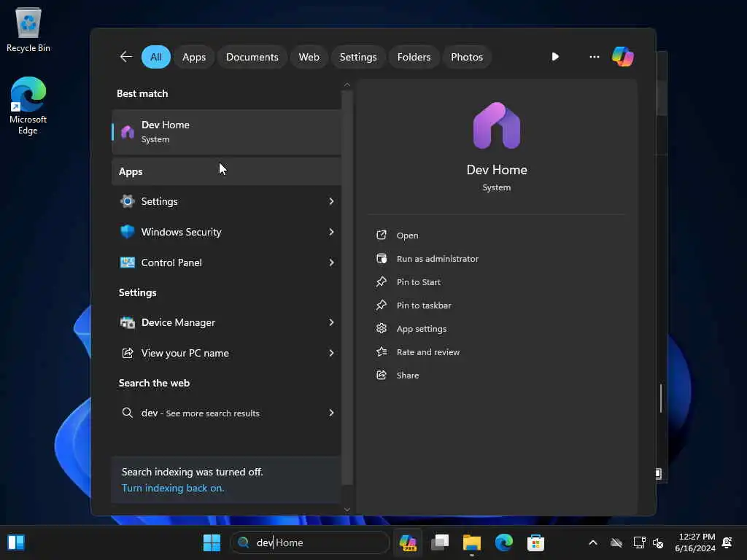Click the results list scroll up arrow
The height and width of the screenshot is (560, 747).
pyautogui.click(x=347, y=85)
